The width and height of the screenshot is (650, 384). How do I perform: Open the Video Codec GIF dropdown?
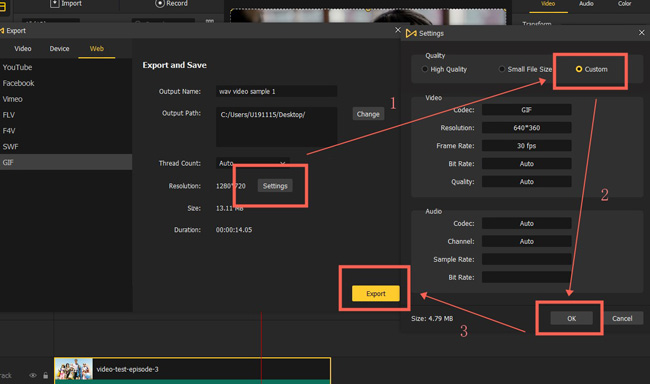[526, 110]
